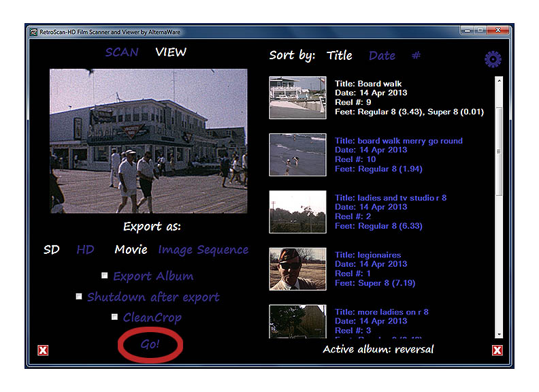Screen dimensions: 539x392
Task: Sort the album by Title
Action: click(x=339, y=56)
